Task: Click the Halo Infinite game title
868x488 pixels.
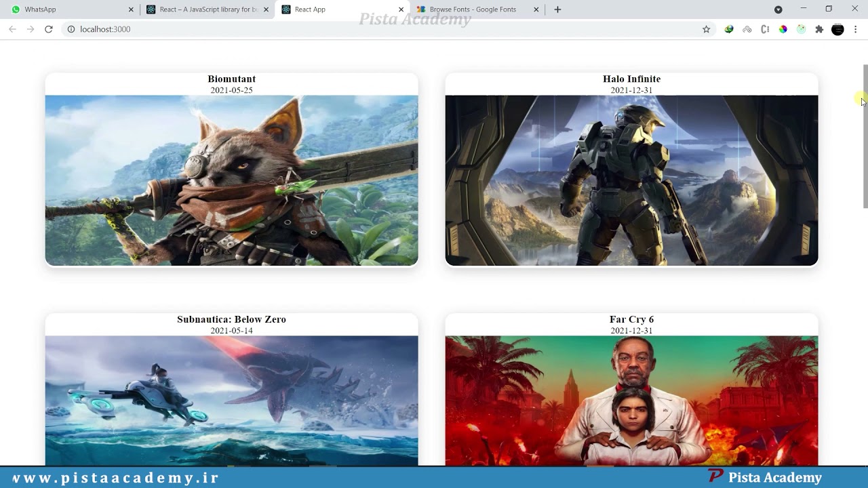Action: point(631,79)
